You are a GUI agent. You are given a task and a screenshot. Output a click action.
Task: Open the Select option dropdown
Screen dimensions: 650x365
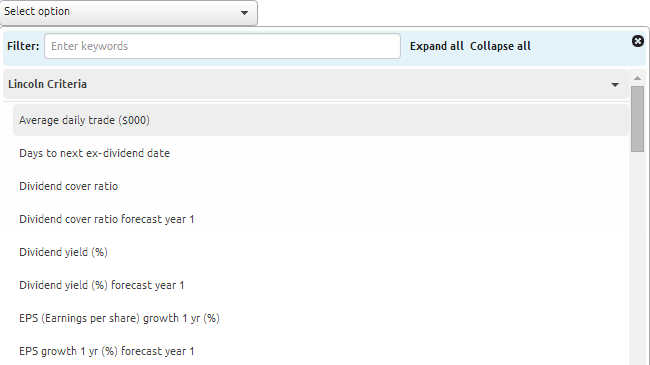pyautogui.click(x=129, y=12)
